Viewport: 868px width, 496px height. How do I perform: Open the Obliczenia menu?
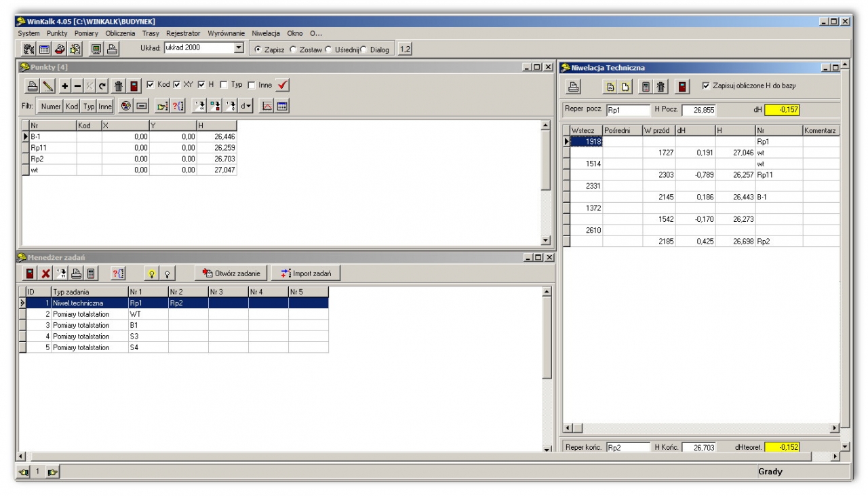tap(121, 33)
